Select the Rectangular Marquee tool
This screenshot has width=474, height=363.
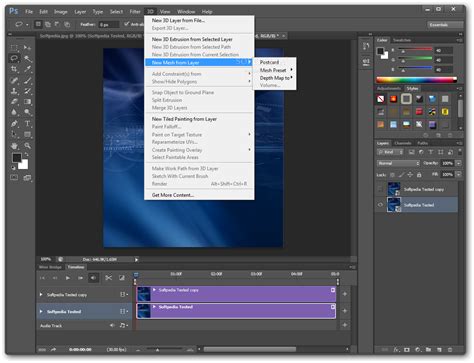[14, 48]
